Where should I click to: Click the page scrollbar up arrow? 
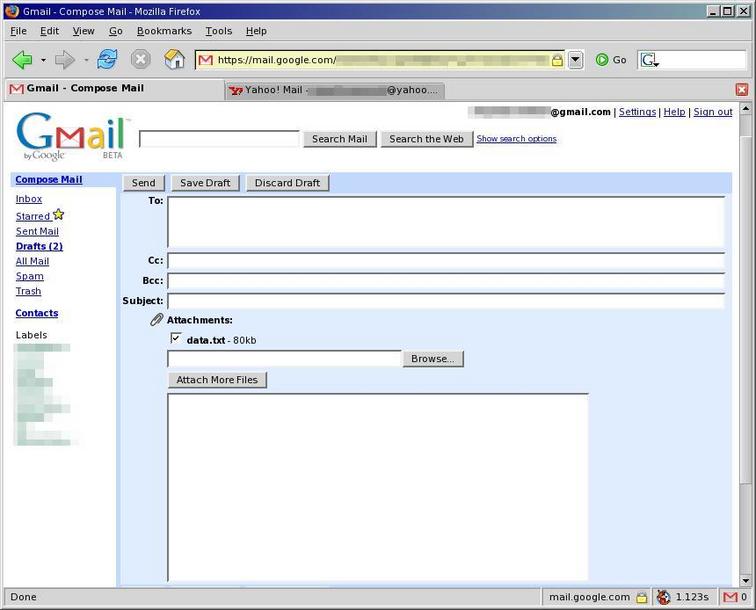pyautogui.click(x=745, y=109)
